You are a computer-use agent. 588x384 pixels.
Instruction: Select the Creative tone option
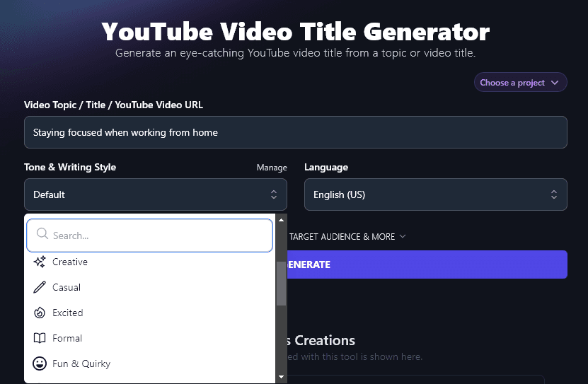[x=150, y=262]
